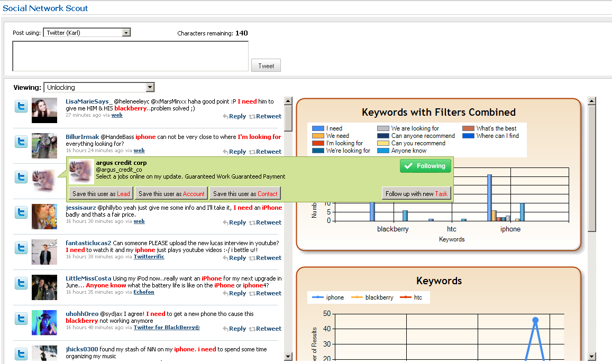Focus the tweet composition text box

point(130,56)
